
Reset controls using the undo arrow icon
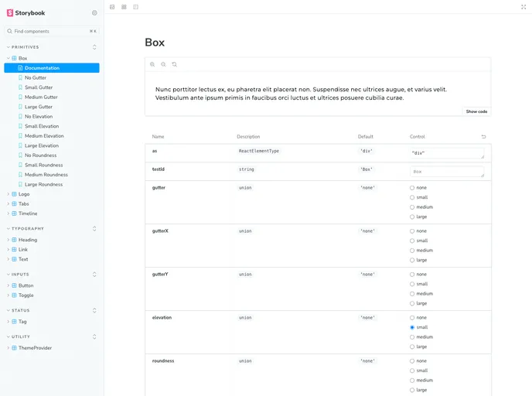pyautogui.click(x=484, y=137)
